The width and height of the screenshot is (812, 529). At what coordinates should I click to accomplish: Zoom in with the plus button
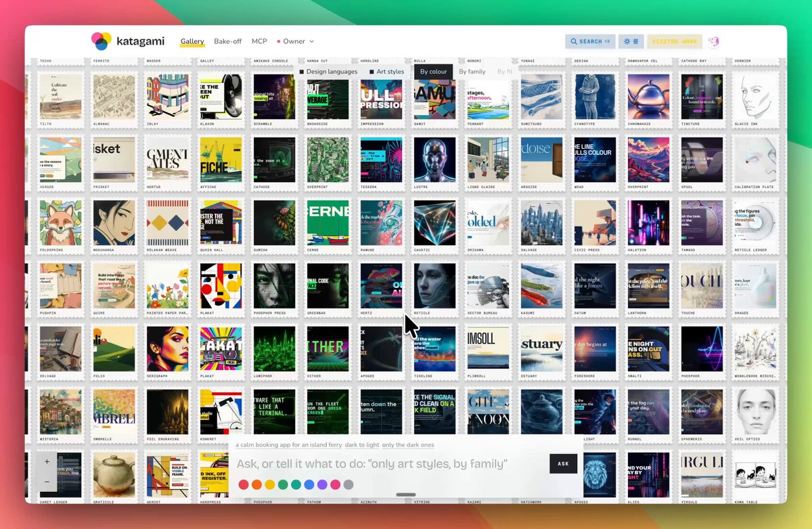pyautogui.click(x=47, y=462)
